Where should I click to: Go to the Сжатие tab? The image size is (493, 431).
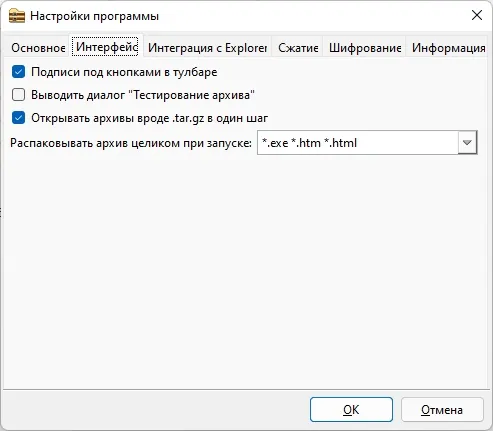[298, 48]
